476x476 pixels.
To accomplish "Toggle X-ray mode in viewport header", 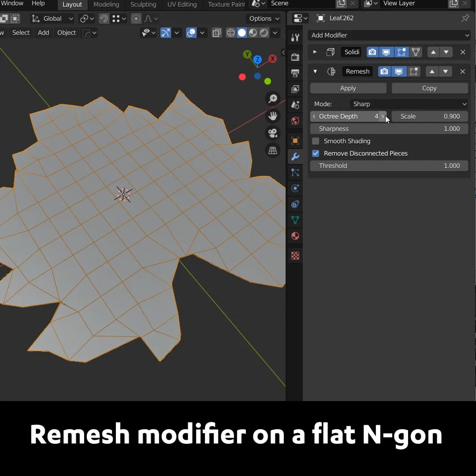I will point(217,33).
